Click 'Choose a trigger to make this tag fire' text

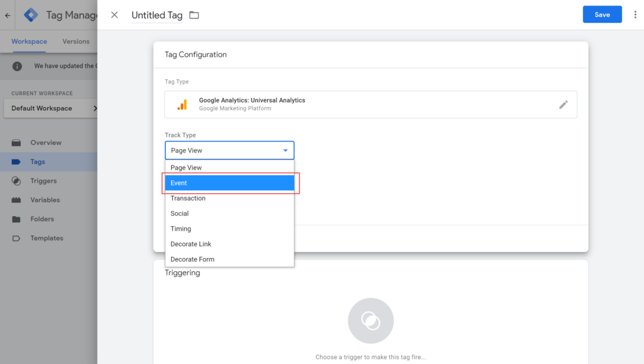370,357
